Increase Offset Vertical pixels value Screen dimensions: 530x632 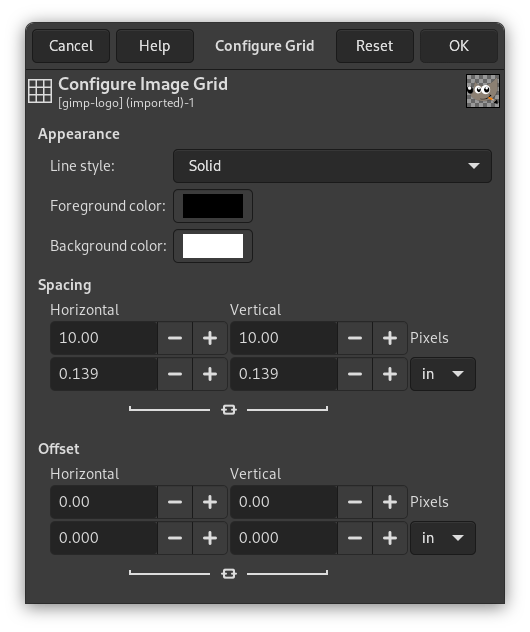[x=390, y=502]
